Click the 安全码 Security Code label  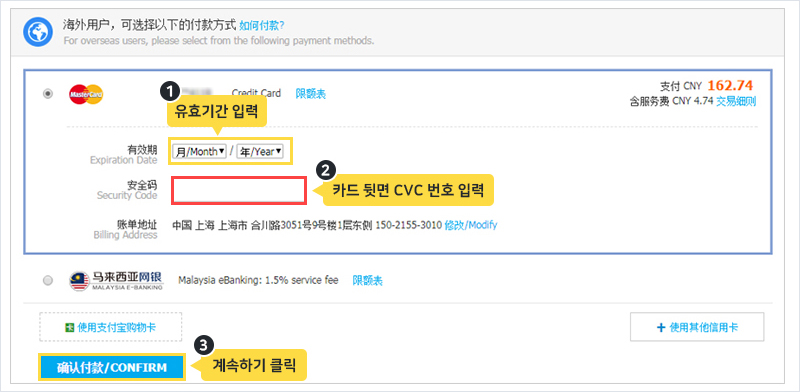pyautogui.click(x=127, y=189)
